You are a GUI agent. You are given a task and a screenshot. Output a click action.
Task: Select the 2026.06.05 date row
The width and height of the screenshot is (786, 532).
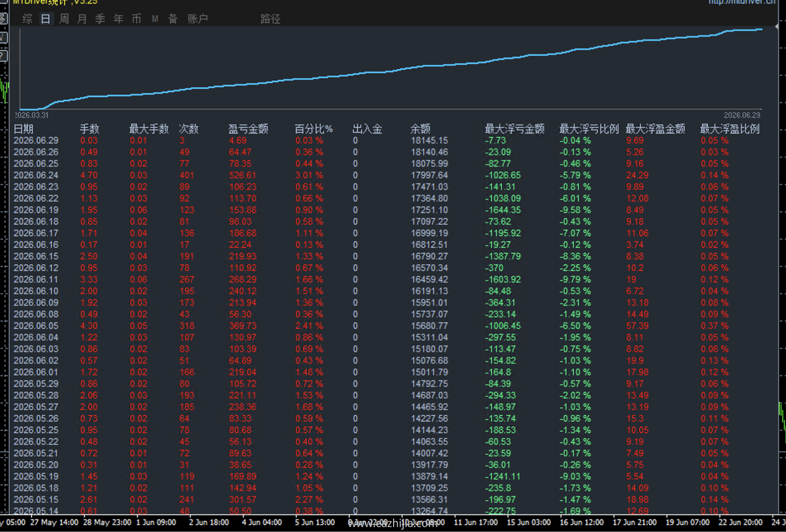point(36,325)
